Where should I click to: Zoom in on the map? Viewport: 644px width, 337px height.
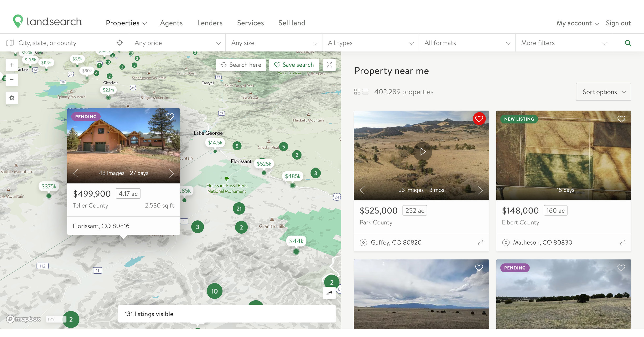pos(11,65)
